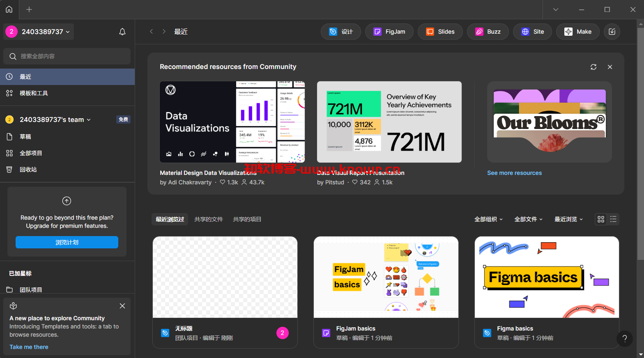Open Material Design Data Visualizations thumbnail
This screenshot has height=358, width=644.
coord(232,122)
